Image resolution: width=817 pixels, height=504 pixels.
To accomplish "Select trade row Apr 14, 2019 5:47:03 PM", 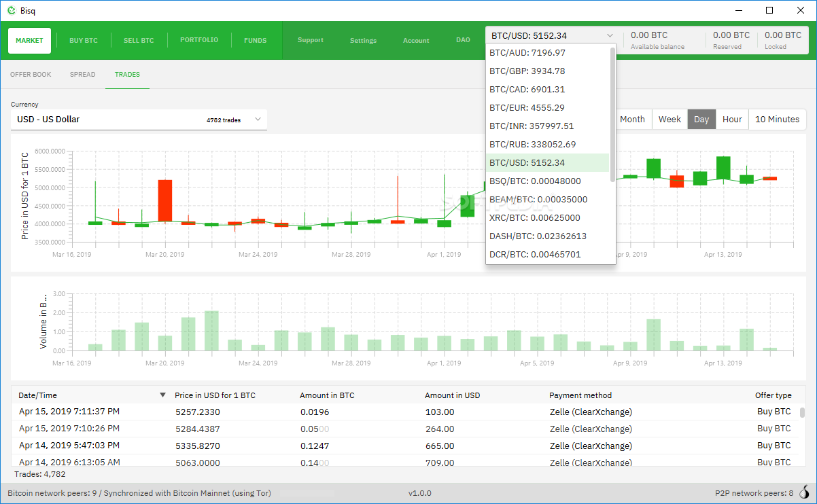I will [x=405, y=446].
